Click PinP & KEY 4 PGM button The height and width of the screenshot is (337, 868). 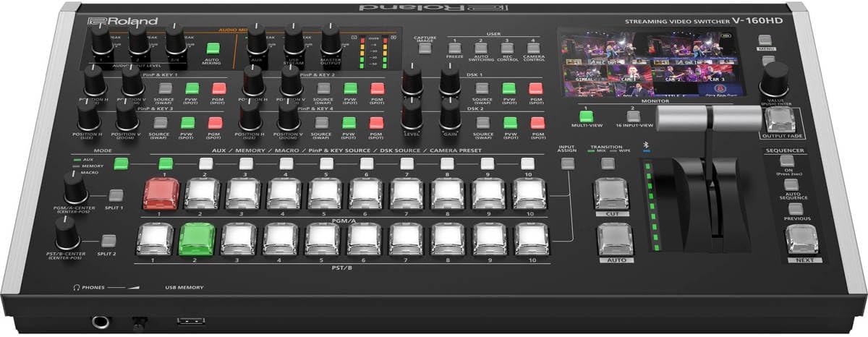(377, 122)
